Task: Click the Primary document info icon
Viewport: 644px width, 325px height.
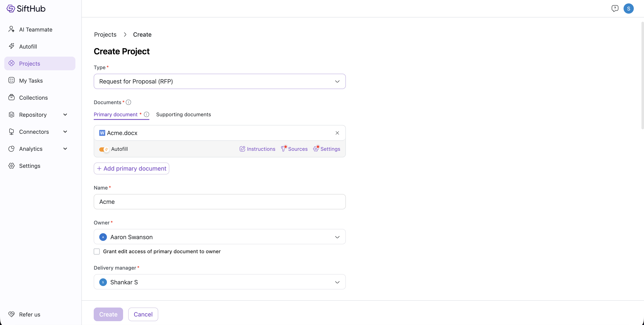Action: coord(147,115)
